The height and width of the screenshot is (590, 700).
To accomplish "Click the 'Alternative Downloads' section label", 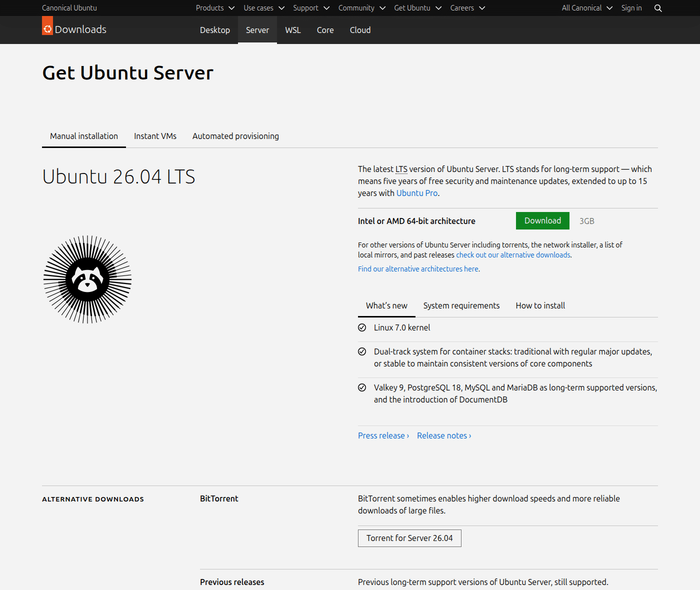I will (93, 499).
